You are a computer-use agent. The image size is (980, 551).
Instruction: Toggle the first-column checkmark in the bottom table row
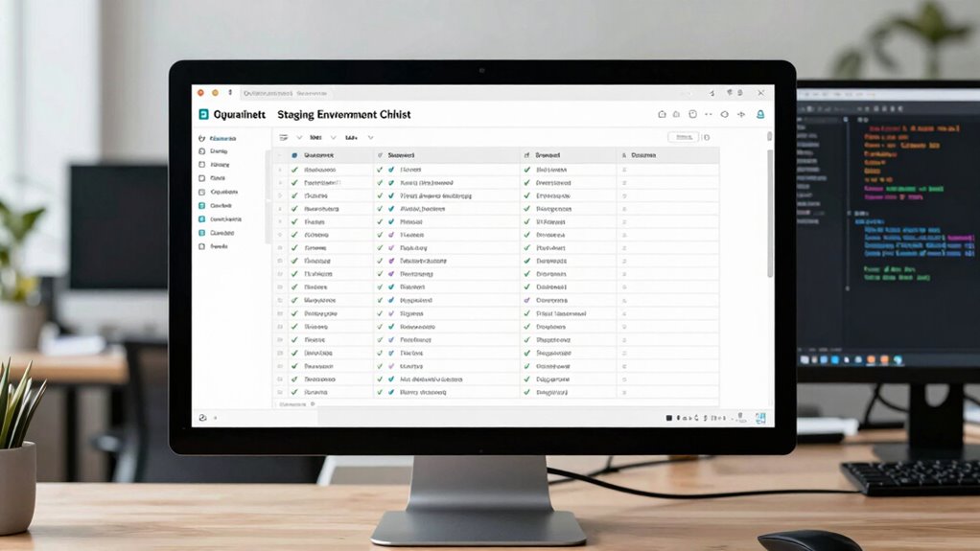click(294, 392)
